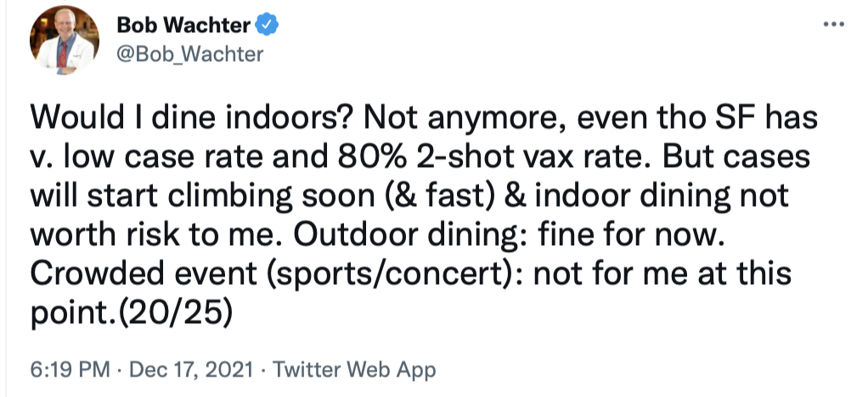Open Bob Wachter's profile photo
This screenshot has height=397, width=868.
coord(65,42)
